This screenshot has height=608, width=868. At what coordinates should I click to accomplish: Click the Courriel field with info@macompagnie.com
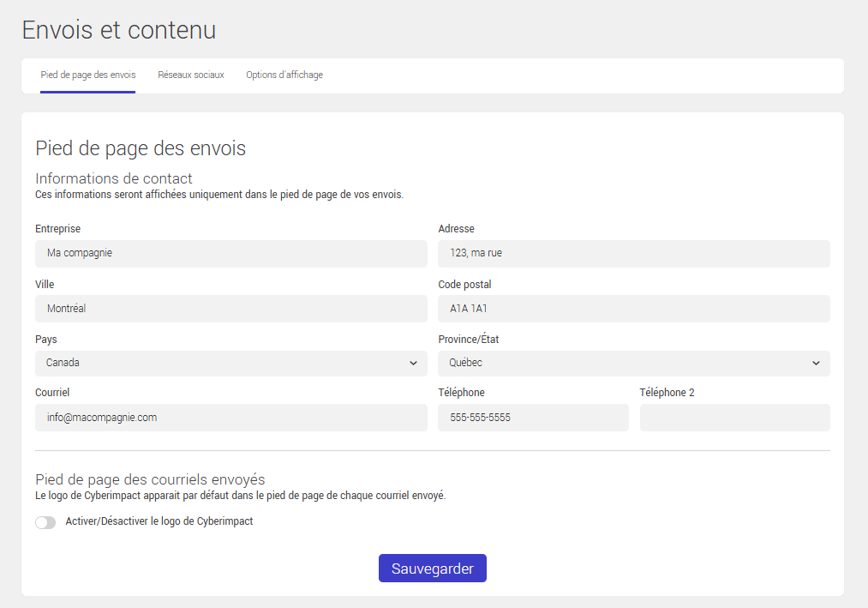coord(230,417)
